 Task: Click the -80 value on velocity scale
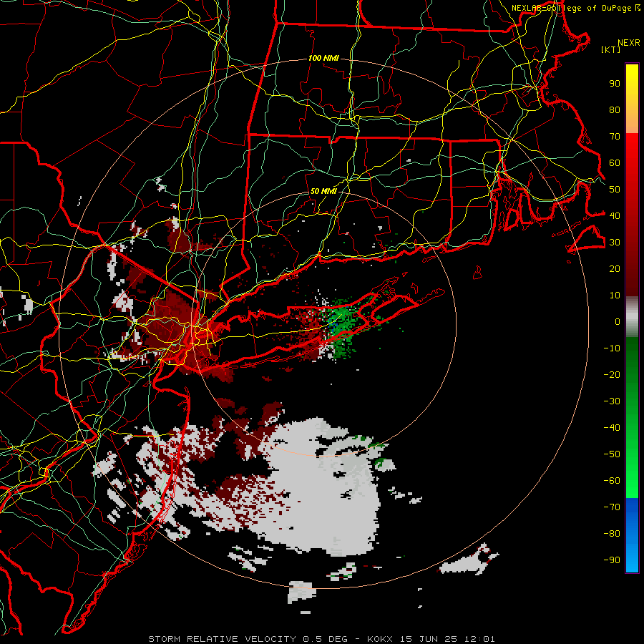tap(612, 534)
